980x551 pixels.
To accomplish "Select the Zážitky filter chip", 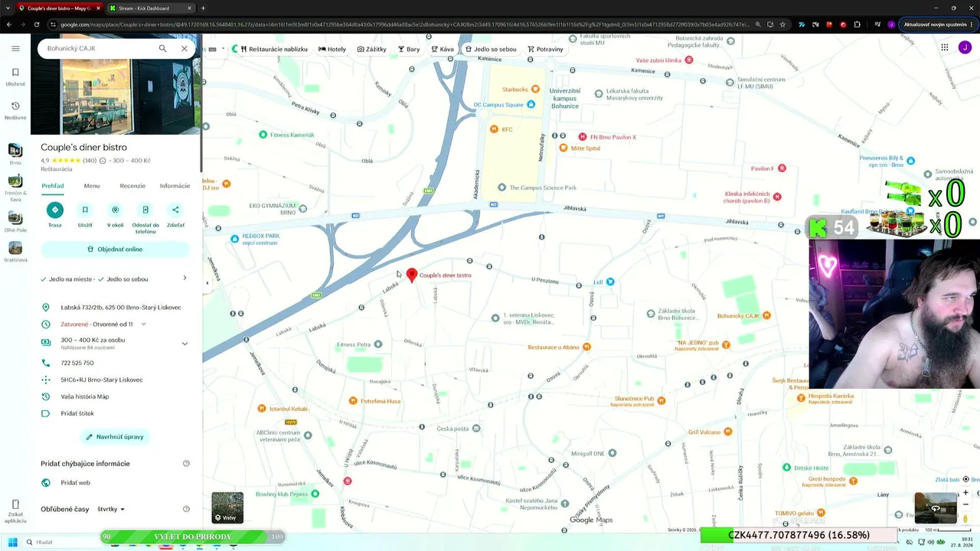I will [x=372, y=49].
